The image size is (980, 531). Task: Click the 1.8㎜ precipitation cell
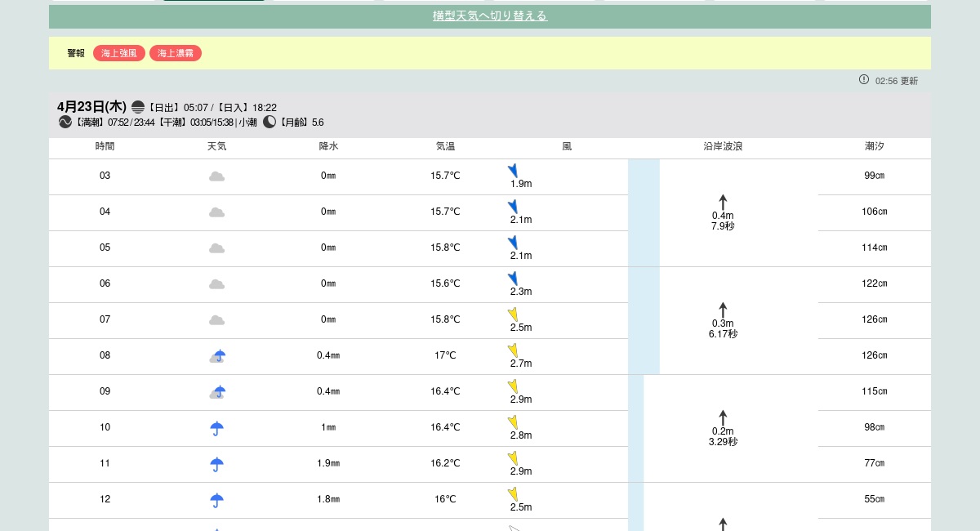(328, 499)
